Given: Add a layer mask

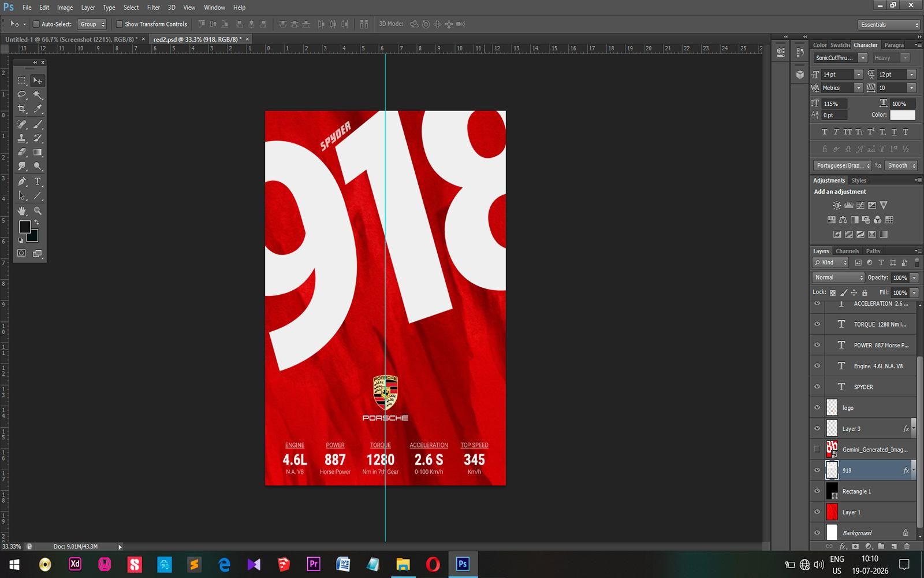Looking at the screenshot, I should 855,546.
